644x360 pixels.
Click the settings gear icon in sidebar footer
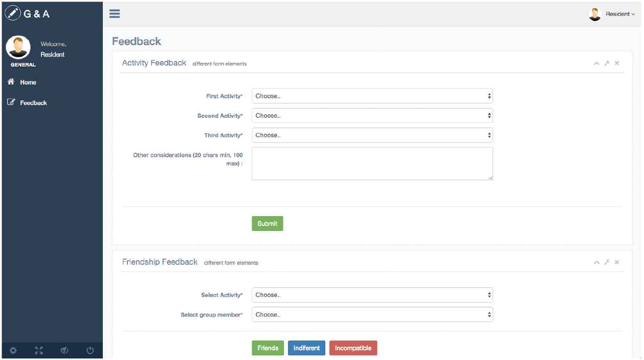(x=13, y=350)
